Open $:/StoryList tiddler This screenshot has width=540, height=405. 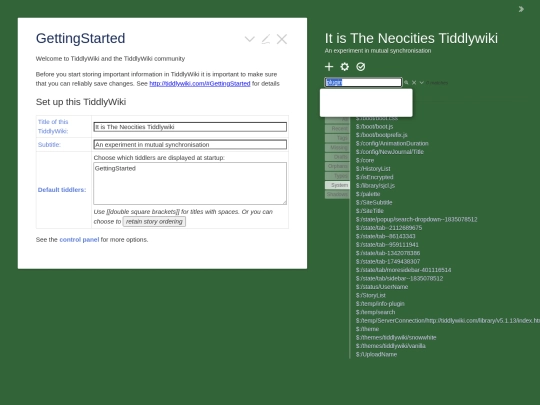[371, 295]
